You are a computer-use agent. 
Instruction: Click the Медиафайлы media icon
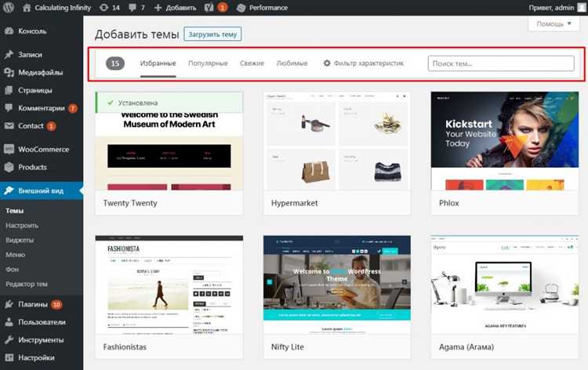[9, 72]
